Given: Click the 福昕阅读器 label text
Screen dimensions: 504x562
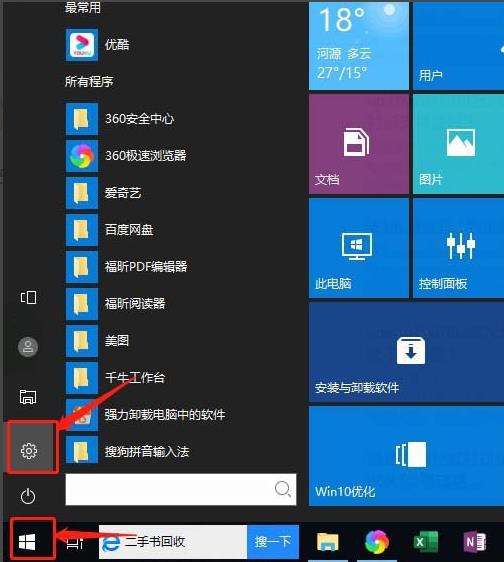Looking at the screenshot, I should [x=135, y=303].
